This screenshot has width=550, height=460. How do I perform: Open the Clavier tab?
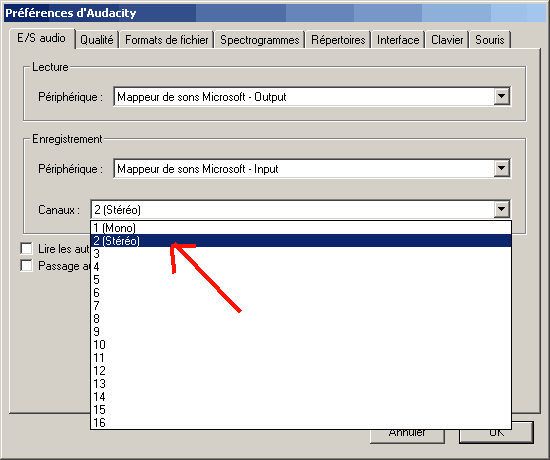[x=447, y=40]
